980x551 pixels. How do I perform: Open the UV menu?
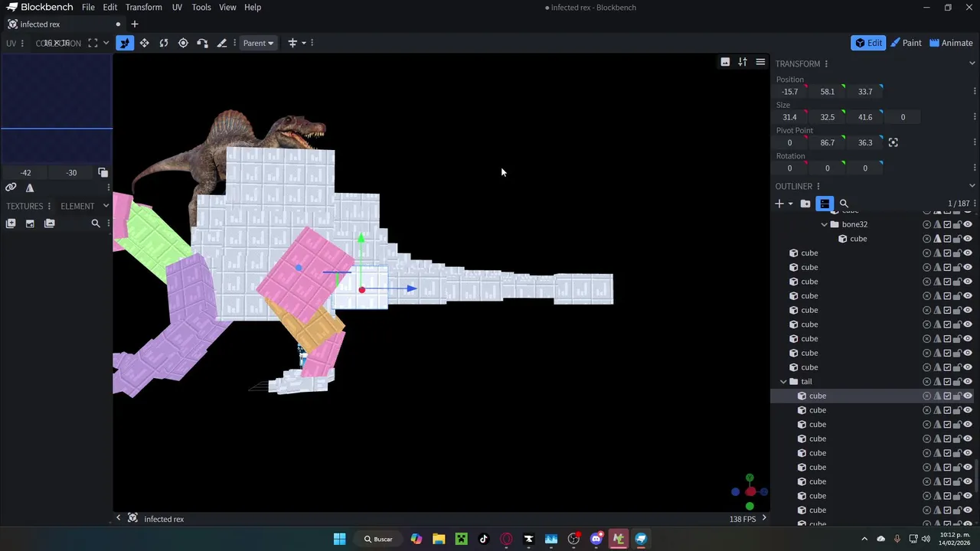pos(177,7)
